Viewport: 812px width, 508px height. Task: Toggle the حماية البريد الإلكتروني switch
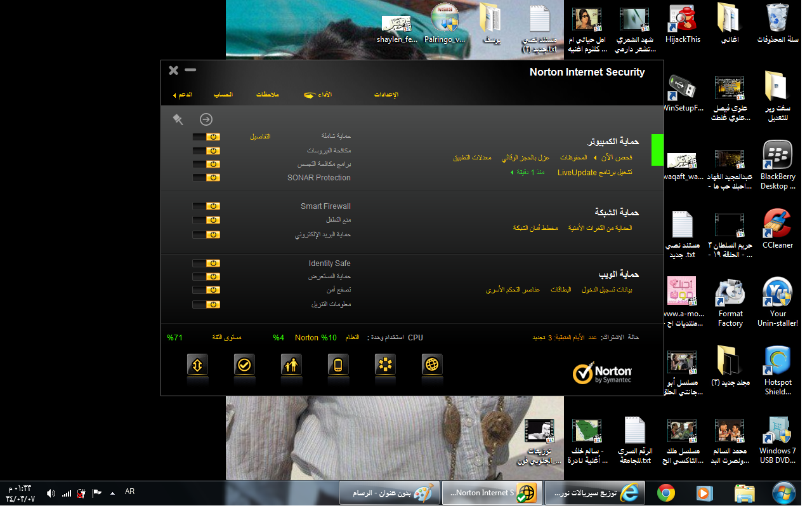tap(207, 234)
